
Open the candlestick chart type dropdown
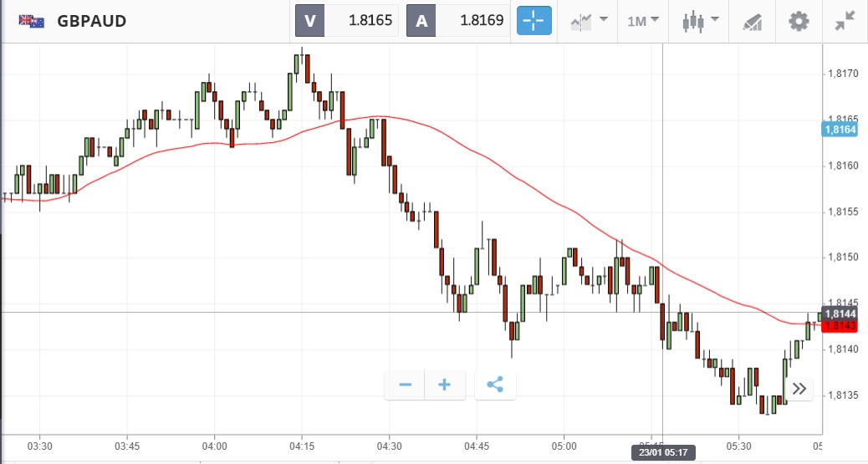tap(700, 21)
